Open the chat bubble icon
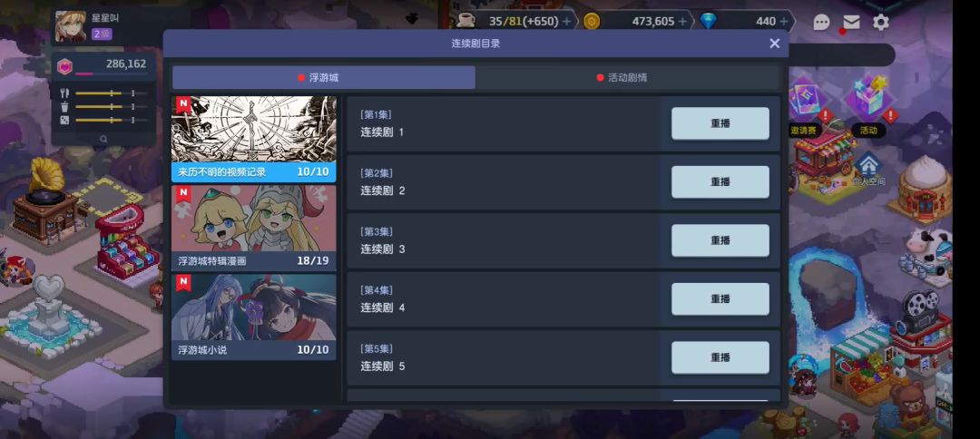Screen dimensions: 980x439 point(821,23)
